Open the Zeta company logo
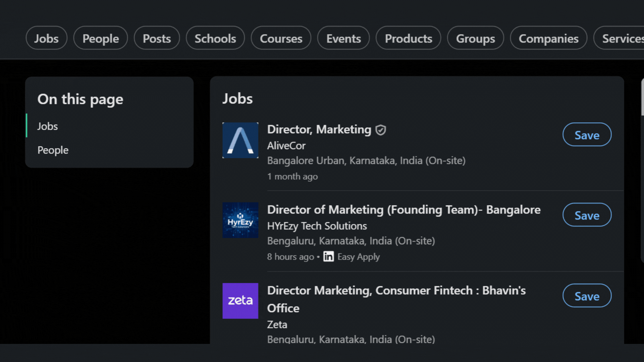The height and width of the screenshot is (362, 644). [240, 301]
